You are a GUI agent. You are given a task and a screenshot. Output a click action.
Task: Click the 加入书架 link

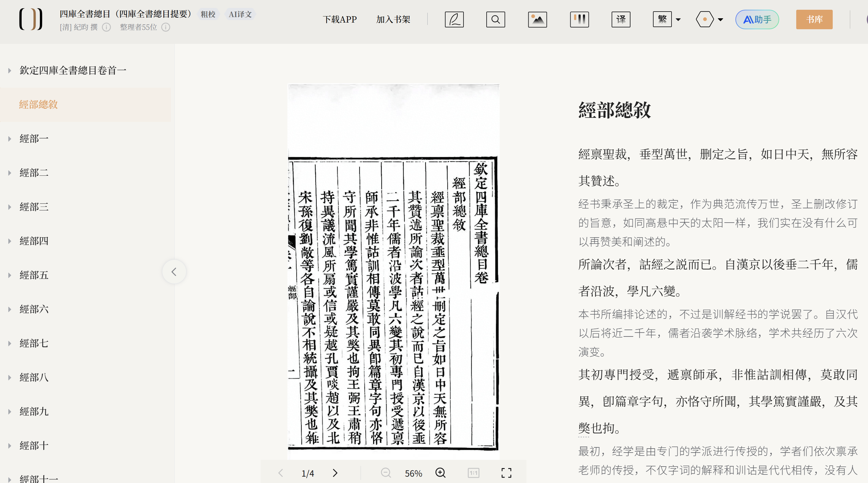coord(393,19)
